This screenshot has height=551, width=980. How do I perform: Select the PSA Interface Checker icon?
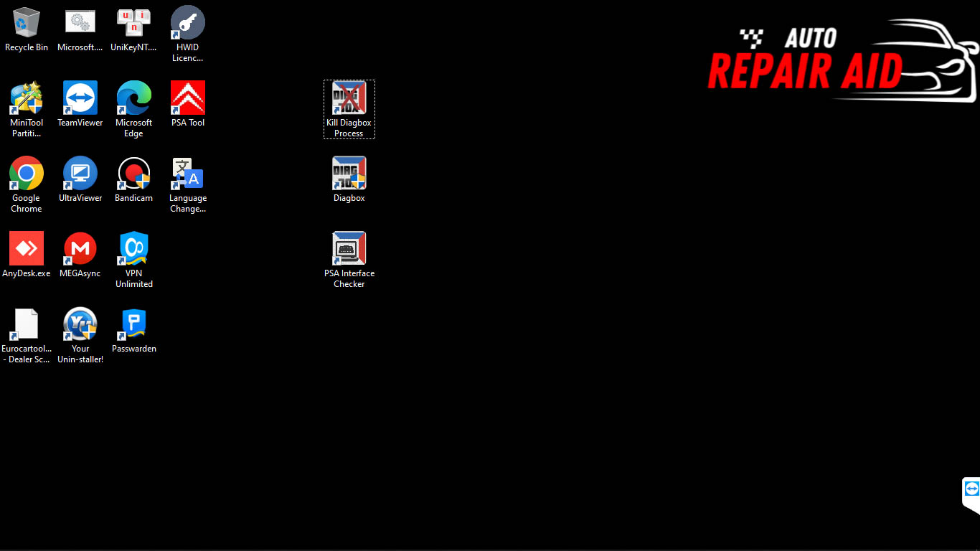point(349,248)
